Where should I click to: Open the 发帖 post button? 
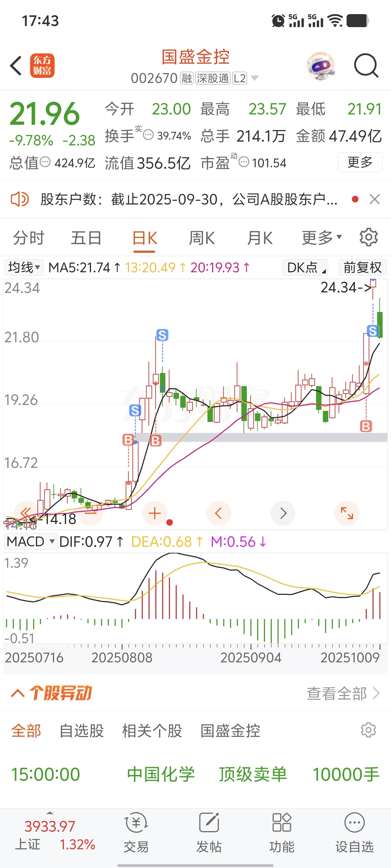click(x=209, y=832)
